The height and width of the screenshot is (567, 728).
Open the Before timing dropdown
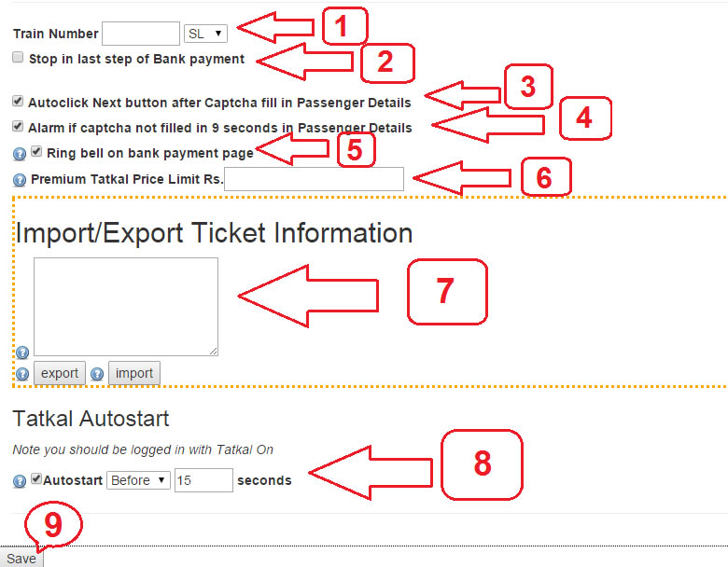(138, 480)
